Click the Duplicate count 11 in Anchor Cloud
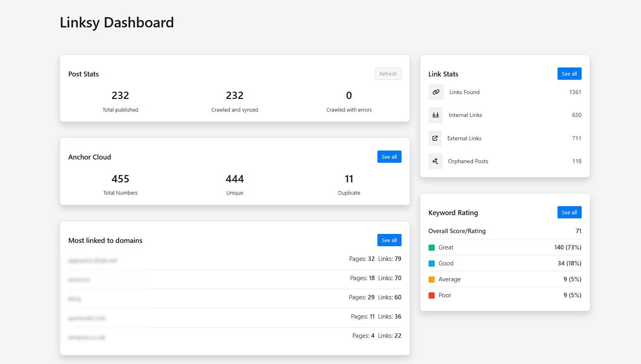Image resolution: width=641 pixels, height=364 pixels. [x=349, y=179]
